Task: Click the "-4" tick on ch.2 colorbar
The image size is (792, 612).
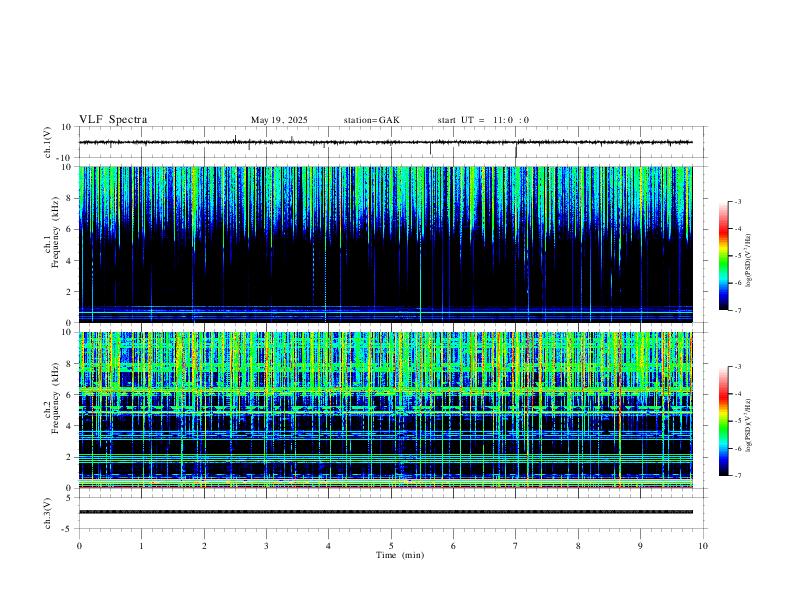Action: point(738,394)
